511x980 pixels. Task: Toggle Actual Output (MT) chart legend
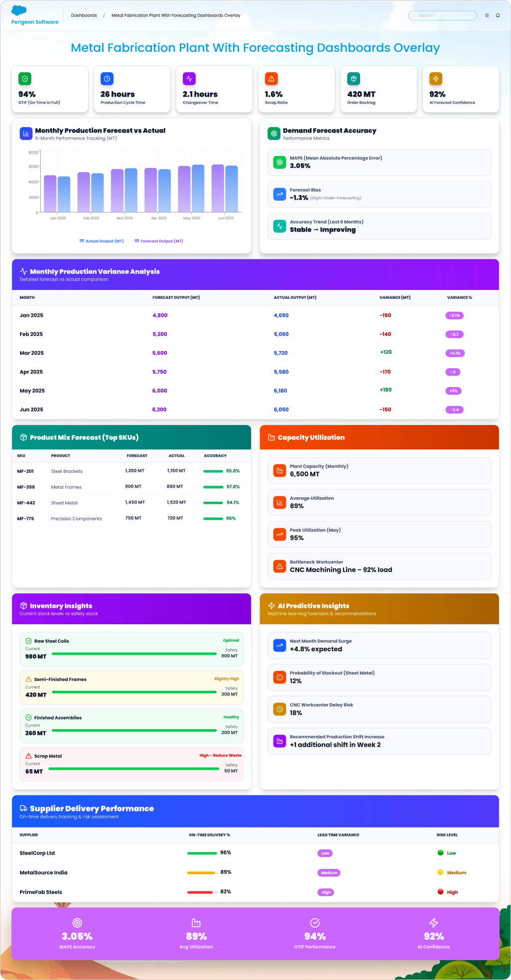102,241
